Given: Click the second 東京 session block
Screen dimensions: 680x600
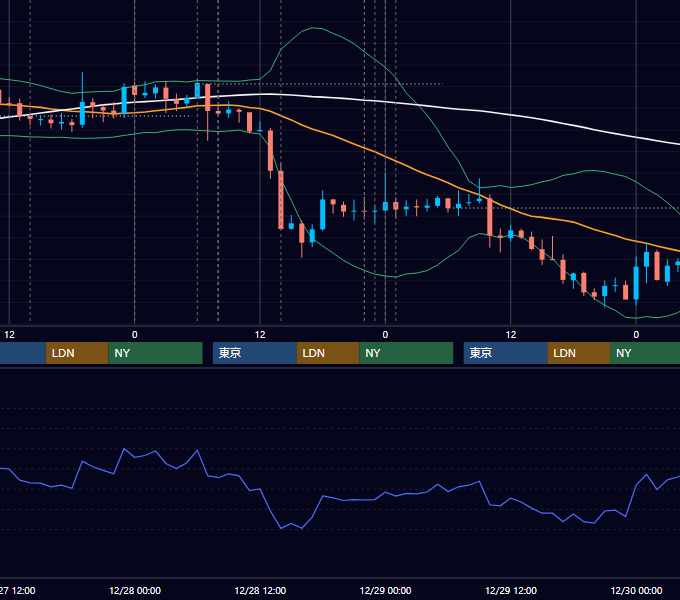Looking at the screenshot, I should tap(506, 353).
